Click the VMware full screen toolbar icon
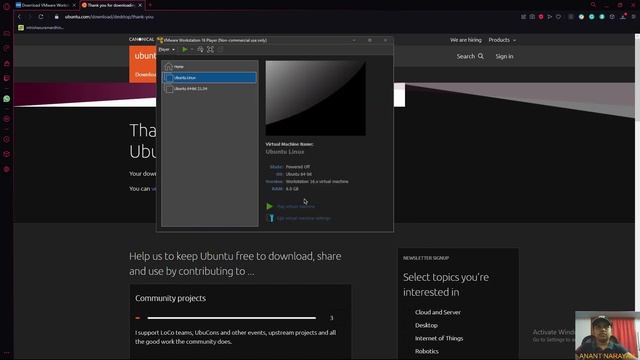640x360 pixels. coord(210,49)
